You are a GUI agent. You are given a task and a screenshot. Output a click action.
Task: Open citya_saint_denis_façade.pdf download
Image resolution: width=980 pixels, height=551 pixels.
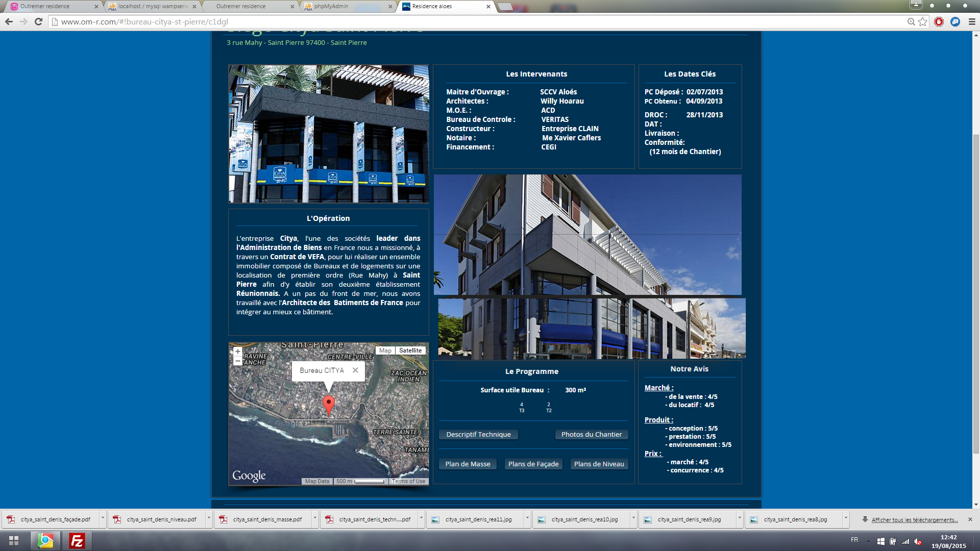coord(51,519)
